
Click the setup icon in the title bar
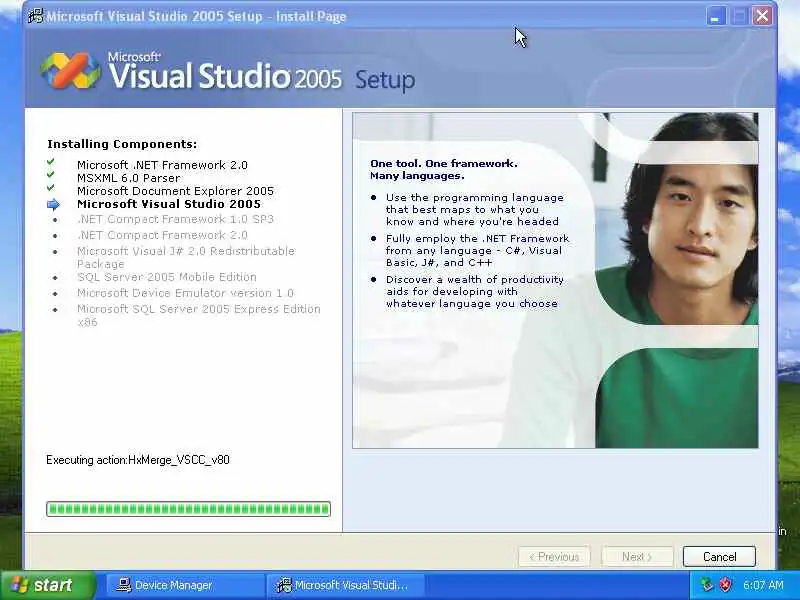[x=36, y=16]
